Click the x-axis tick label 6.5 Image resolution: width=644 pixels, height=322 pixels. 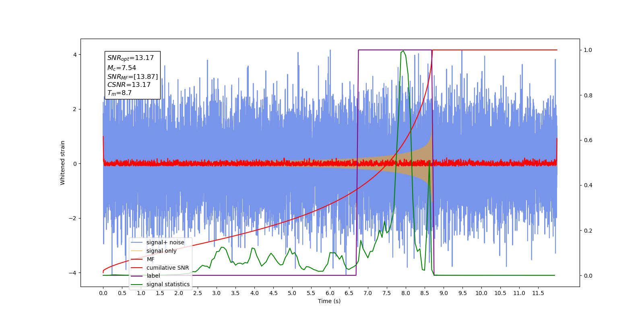click(349, 293)
